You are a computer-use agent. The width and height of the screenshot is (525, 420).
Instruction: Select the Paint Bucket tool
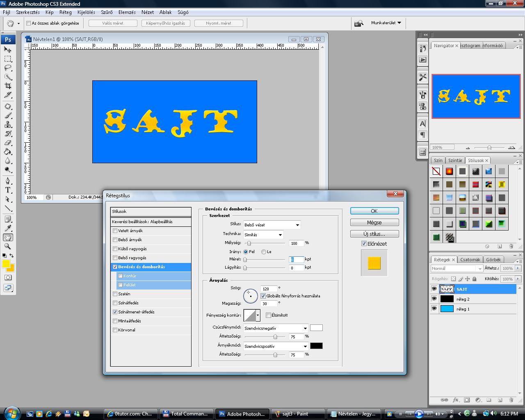pyautogui.click(x=8, y=152)
